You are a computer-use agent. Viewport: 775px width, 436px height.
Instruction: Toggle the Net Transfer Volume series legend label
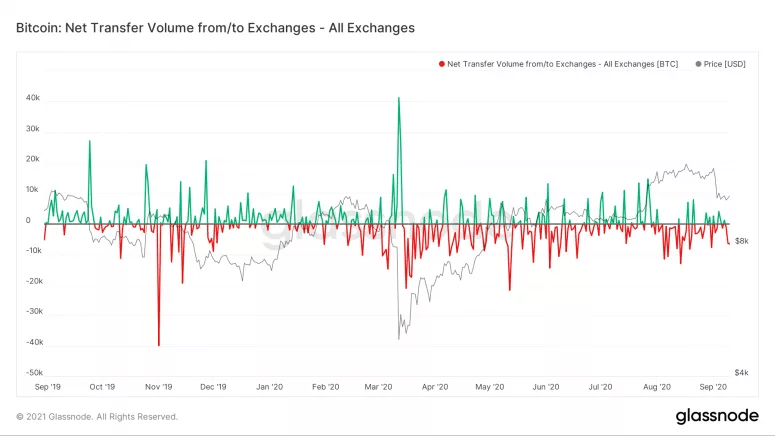[562, 64]
